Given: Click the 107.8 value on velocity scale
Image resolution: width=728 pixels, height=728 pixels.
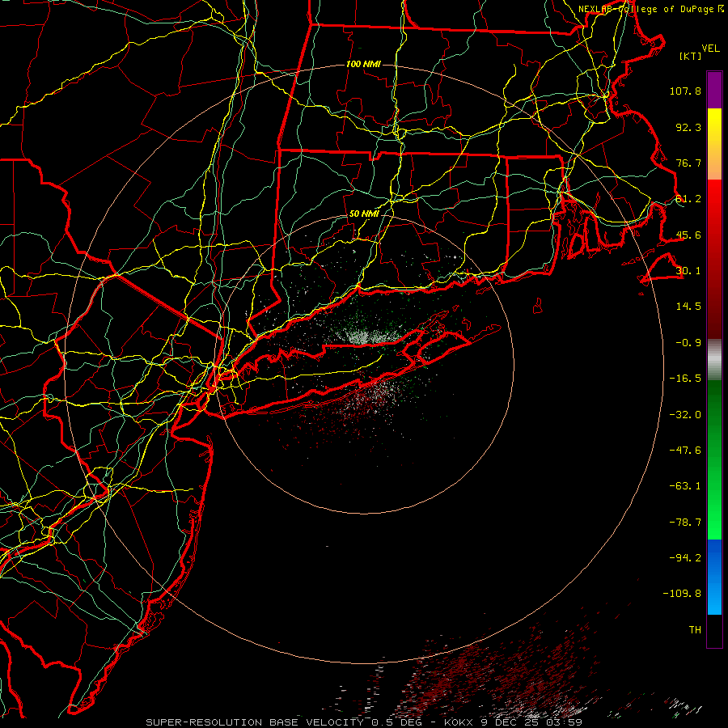Looking at the screenshot, I should point(685,91).
